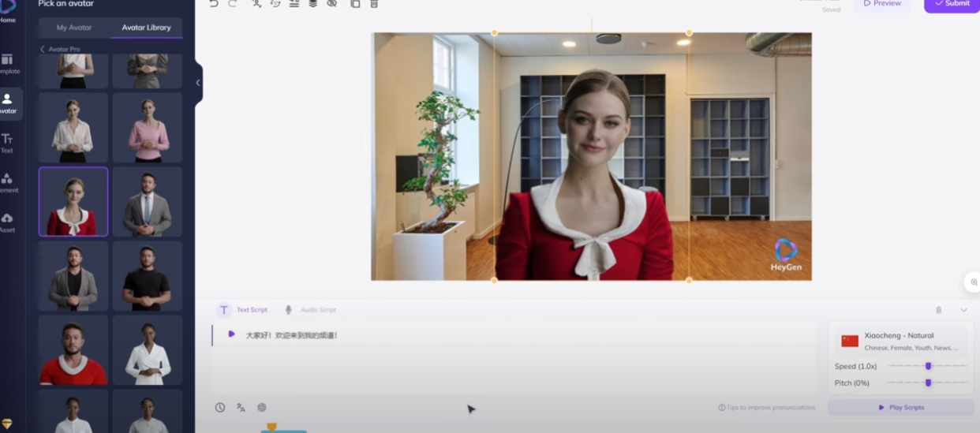Redo the last action

pos(233,4)
